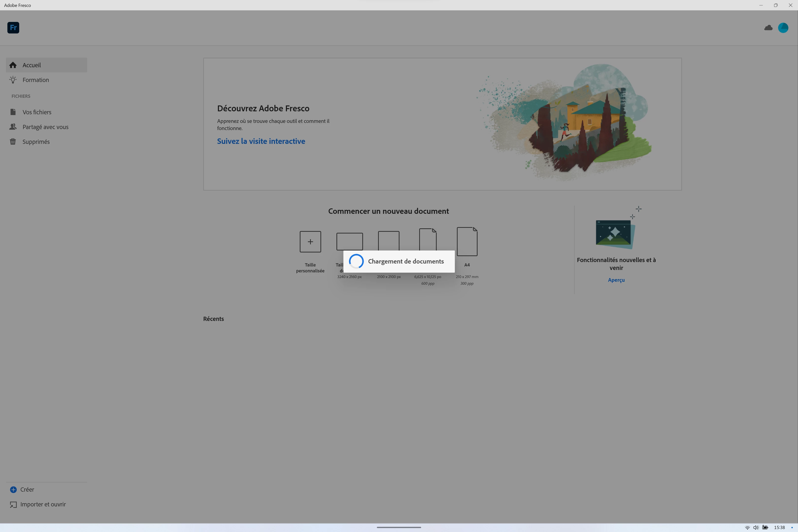Select the custom size plus document preset
The image size is (798, 532).
coord(310,242)
